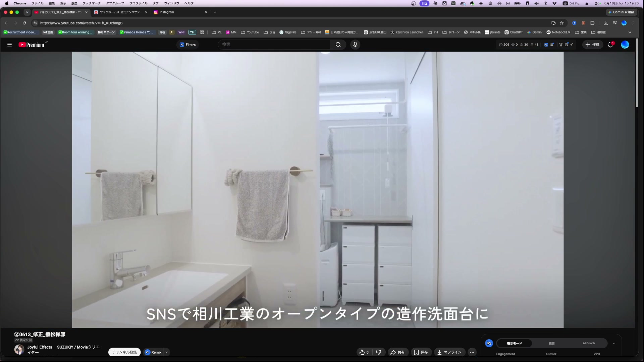Screen dimensions: 644x362
Task: Open the vidIQ trophy icon in the header
Action: 561,45
